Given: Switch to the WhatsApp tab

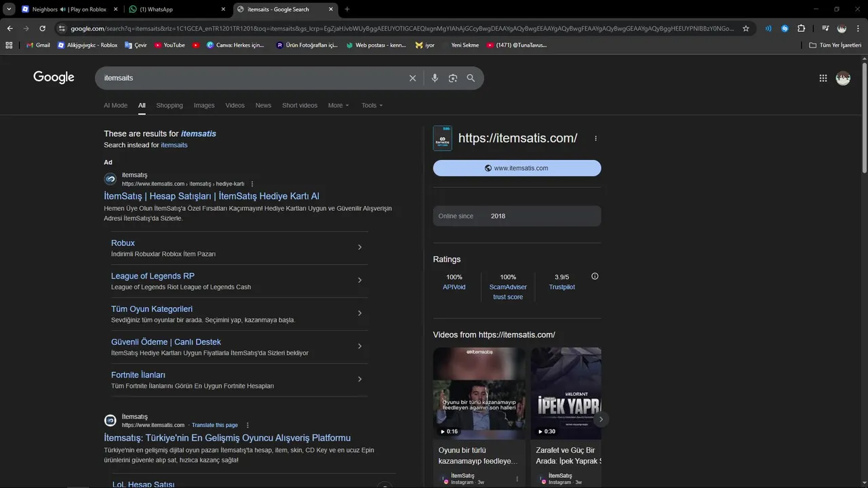Looking at the screenshot, I should point(178,9).
